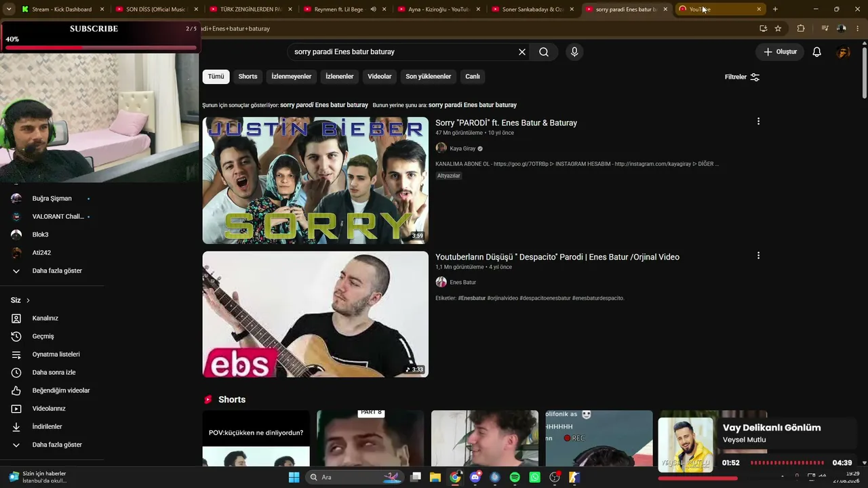Open the POV:küçükken ne dinliyordun Short
The width and height of the screenshot is (868, 488).
[x=256, y=439]
